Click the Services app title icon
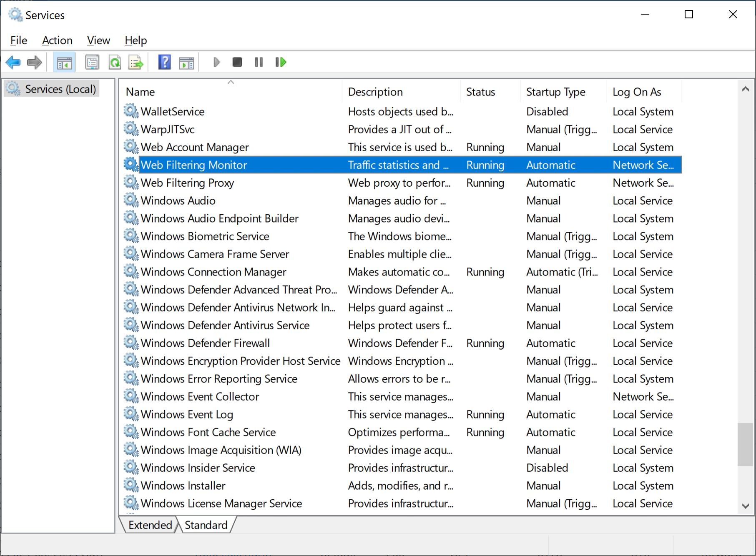Image resolution: width=756 pixels, height=556 pixels. tap(15, 15)
